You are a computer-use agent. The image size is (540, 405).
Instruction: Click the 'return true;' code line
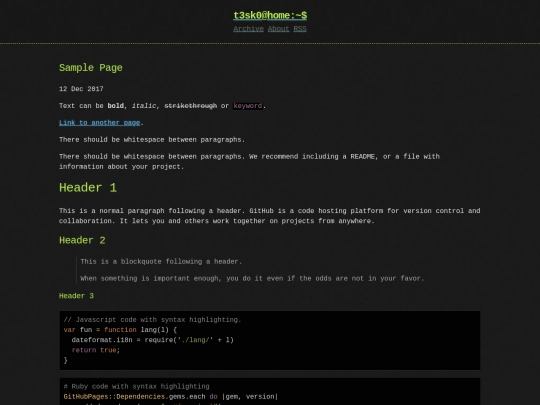coord(96,350)
